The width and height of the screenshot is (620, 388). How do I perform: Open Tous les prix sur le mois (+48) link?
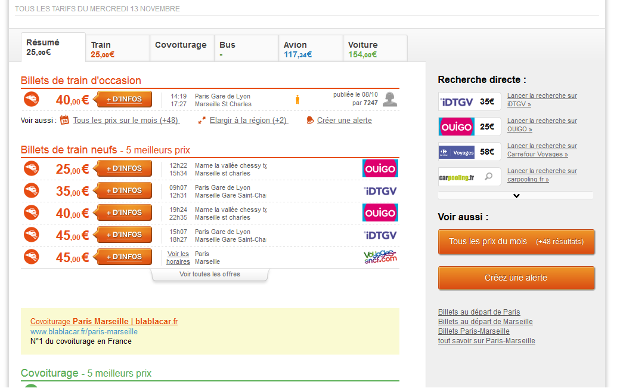click(126, 120)
